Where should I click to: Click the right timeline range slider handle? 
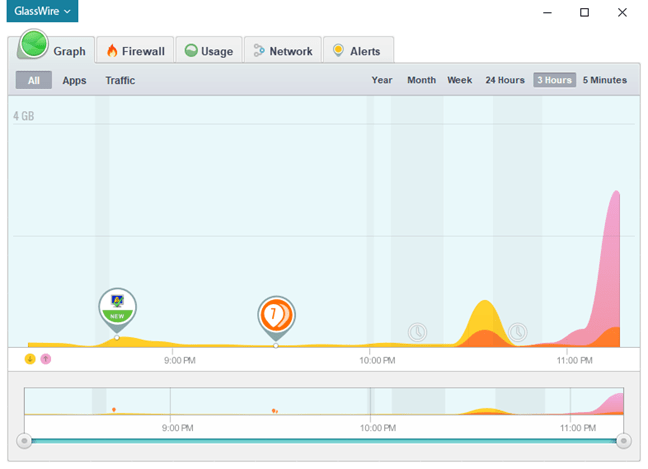click(x=624, y=441)
